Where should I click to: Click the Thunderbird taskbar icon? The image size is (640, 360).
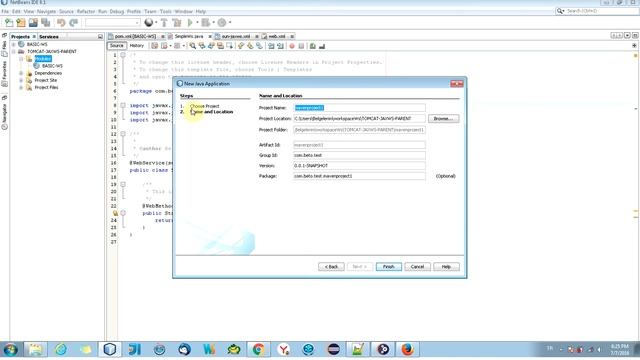point(184,349)
